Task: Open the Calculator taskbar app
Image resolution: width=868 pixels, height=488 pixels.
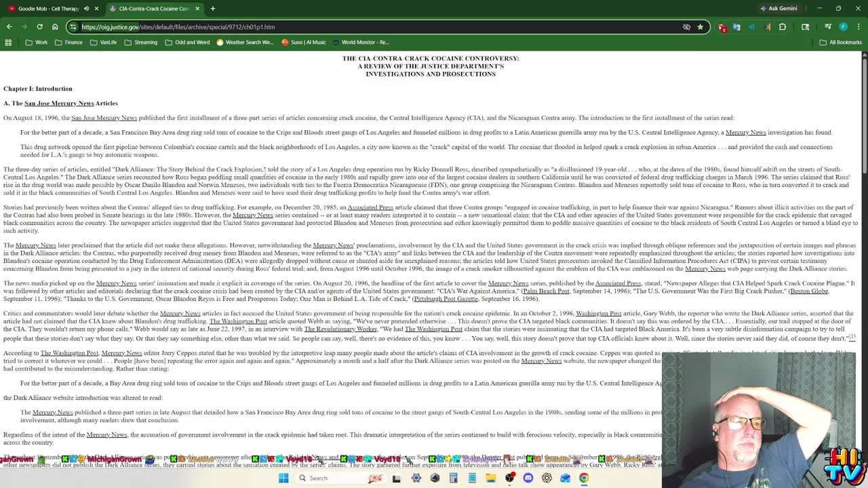Action: pyautogui.click(x=453, y=478)
